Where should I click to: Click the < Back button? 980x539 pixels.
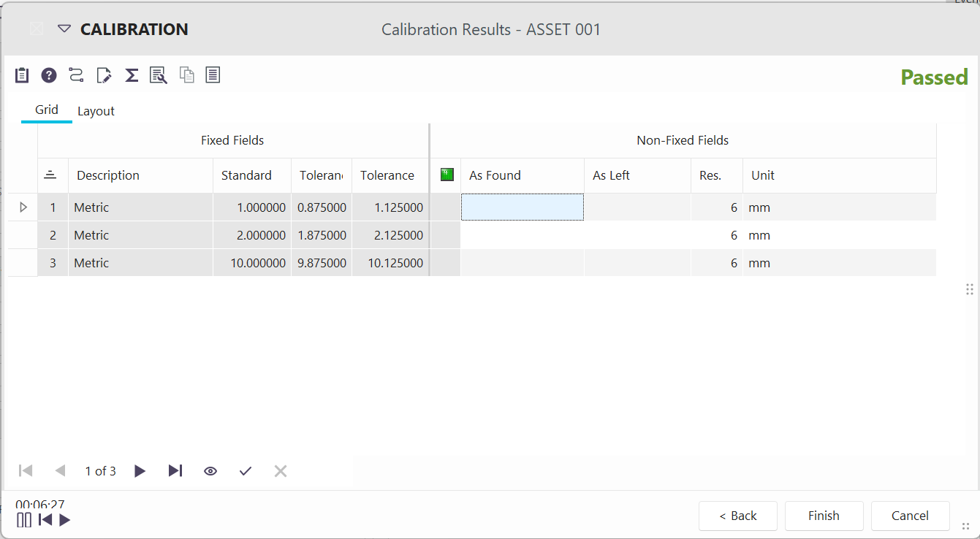pos(738,516)
